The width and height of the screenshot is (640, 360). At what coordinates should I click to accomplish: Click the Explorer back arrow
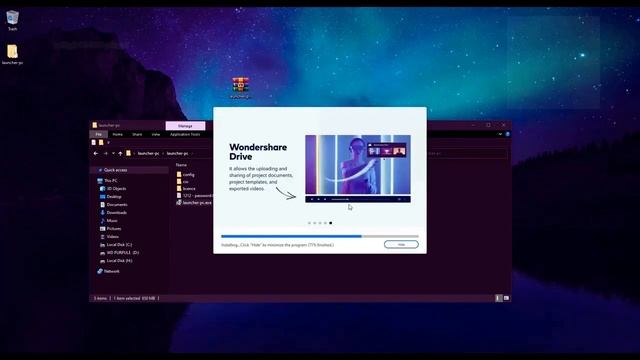96,153
